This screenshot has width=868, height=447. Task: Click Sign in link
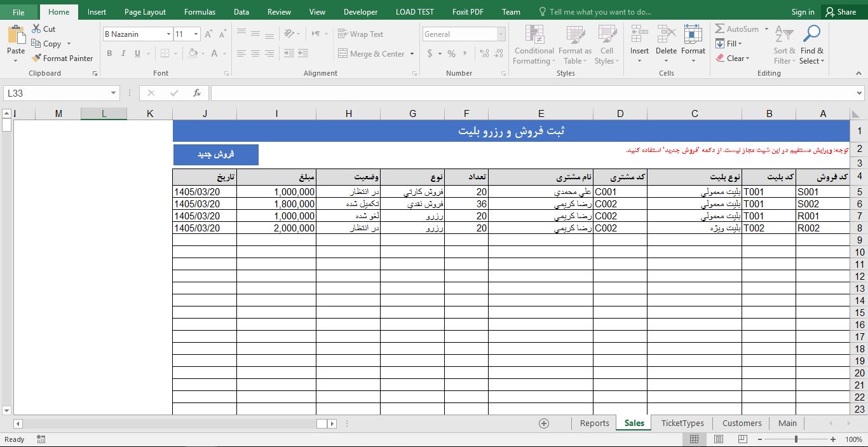803,11
